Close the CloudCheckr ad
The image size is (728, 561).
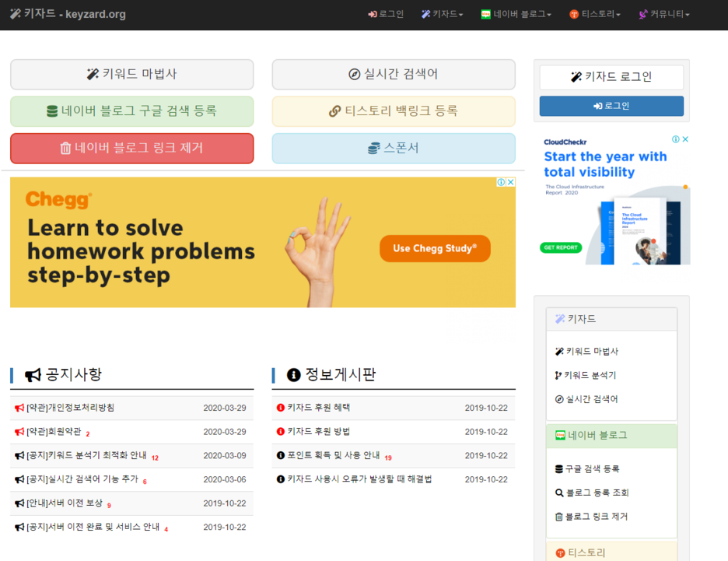[x=685, y=139]
